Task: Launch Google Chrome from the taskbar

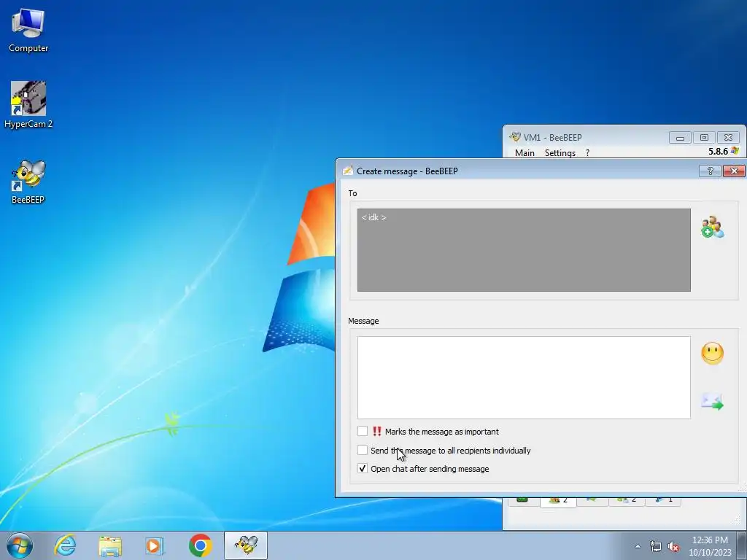Action: point(200,545)
